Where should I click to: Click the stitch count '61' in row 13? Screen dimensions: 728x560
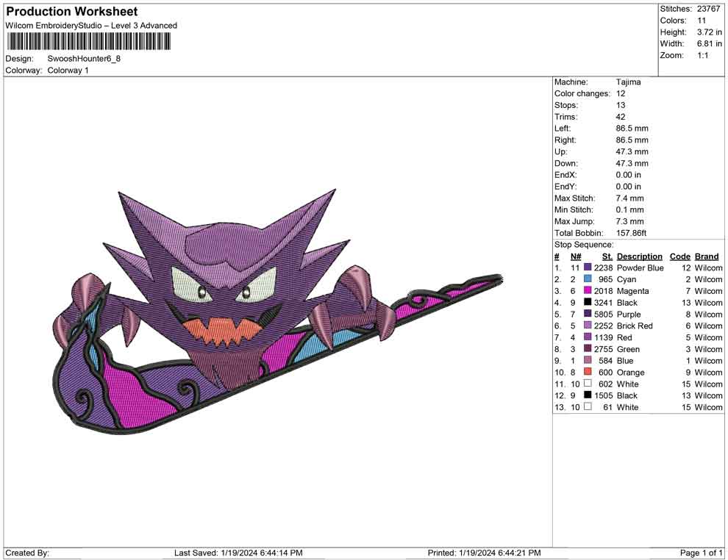pos(607,407)
